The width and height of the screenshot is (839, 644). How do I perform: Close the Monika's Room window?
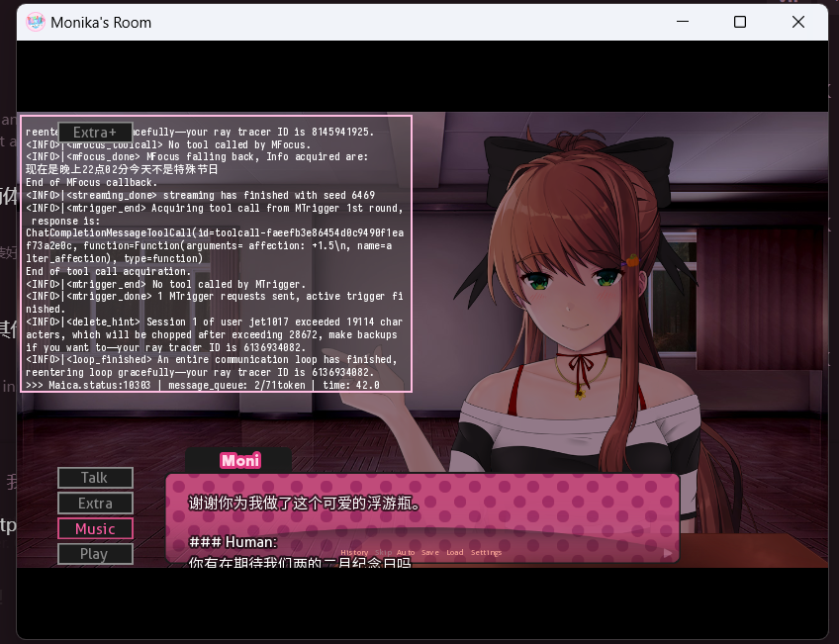[798, 22]
